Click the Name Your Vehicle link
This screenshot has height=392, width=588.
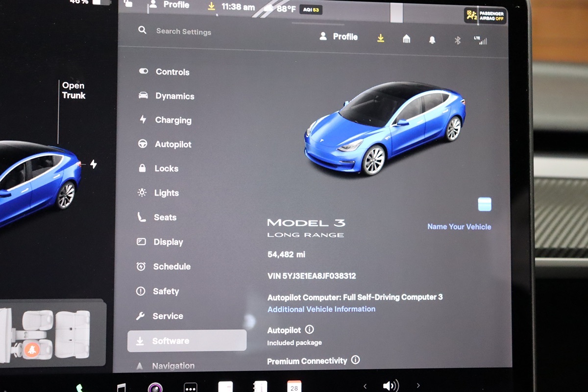pyautogui.click(x=459, y=226)
